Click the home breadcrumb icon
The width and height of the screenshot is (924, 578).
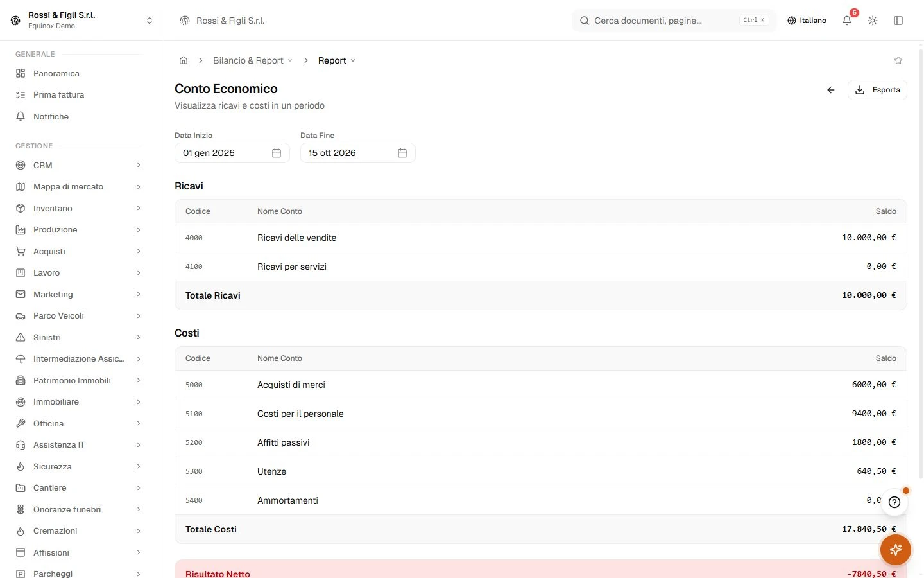(x=184, y=60)
